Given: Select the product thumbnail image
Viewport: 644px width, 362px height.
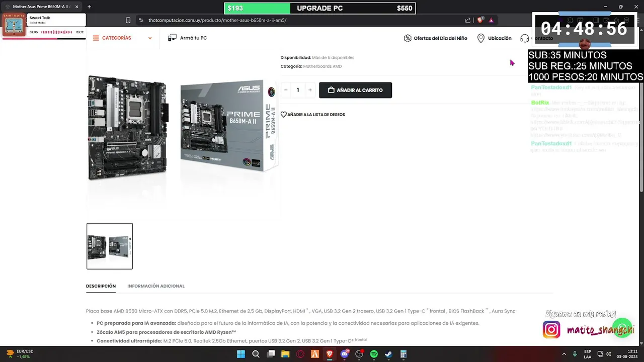Looking at the screenshot, I should coord(110,246).
